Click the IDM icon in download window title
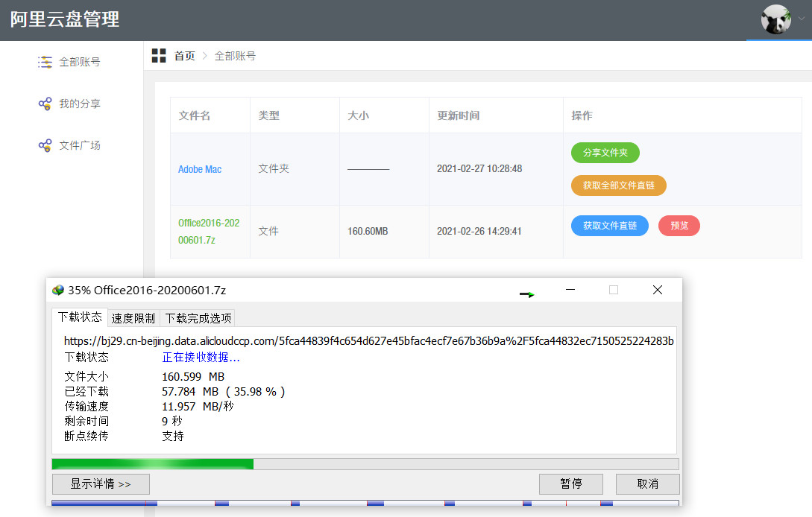The height and width of the screenshot is (517, 812). point(58,290)
